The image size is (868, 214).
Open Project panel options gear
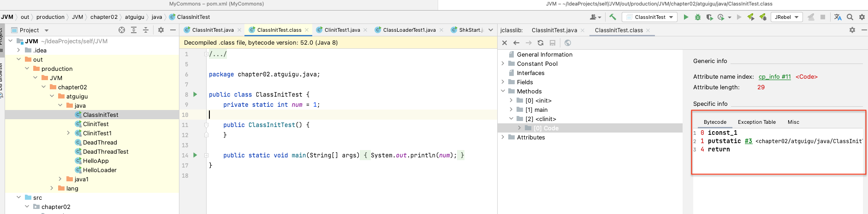tap(161, 30)
